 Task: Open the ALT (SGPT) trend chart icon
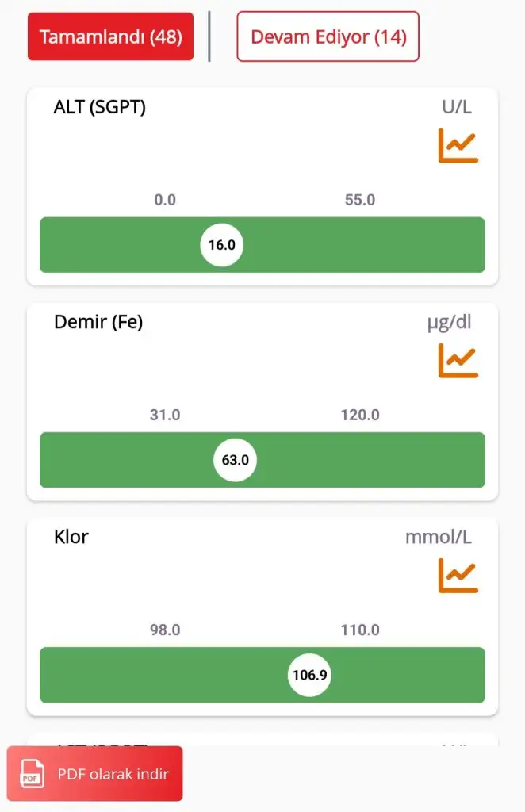[x=458, y=145]
